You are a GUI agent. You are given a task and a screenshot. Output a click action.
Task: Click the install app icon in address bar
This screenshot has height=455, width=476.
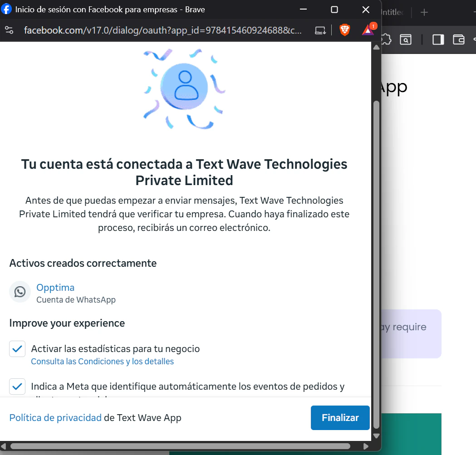[x=320, y=30]
